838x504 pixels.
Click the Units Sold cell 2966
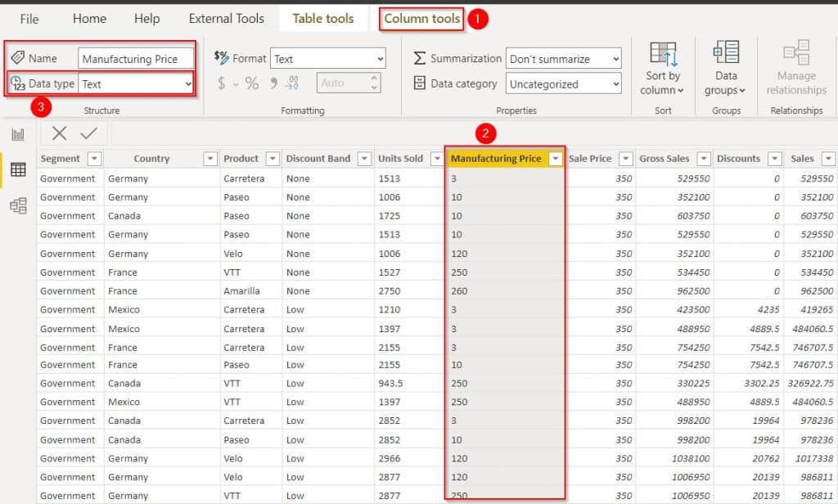pyautogui.click(x=390, y=458)
